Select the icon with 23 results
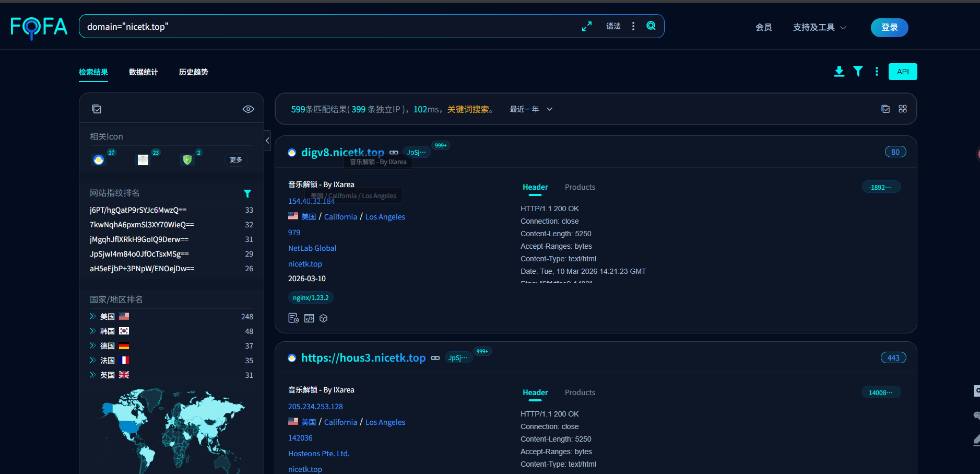 coord(143,159)
